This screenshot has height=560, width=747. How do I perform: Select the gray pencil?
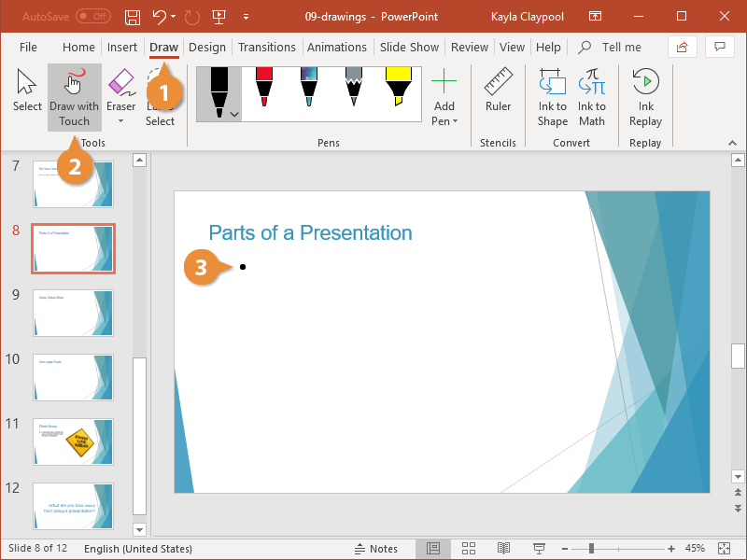click(354, 87)
